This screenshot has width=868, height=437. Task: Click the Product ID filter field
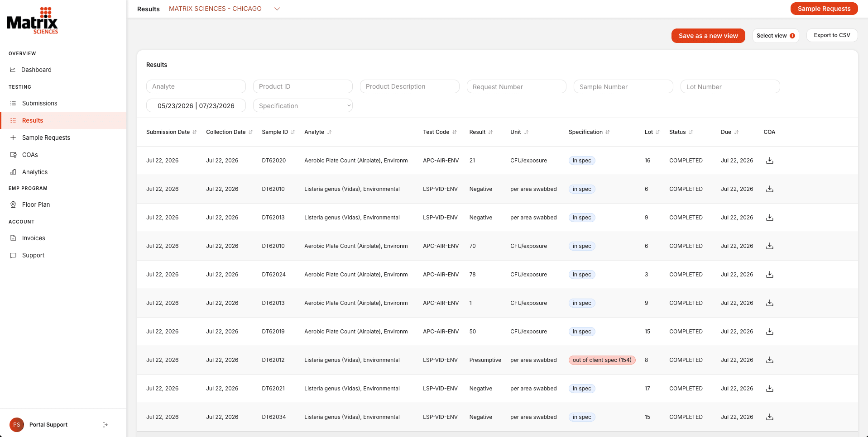[303, 86]
